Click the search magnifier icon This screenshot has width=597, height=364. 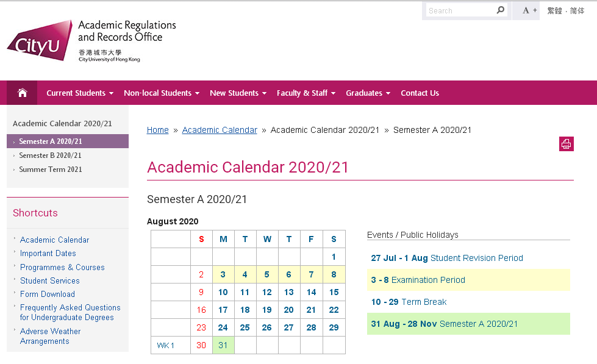[500, 10]
